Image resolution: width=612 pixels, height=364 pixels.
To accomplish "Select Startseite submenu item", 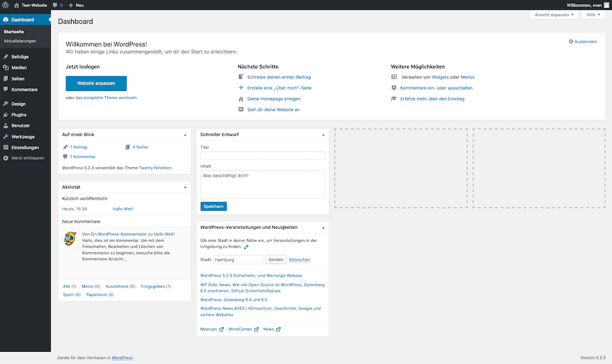I will tap(13, 32).
